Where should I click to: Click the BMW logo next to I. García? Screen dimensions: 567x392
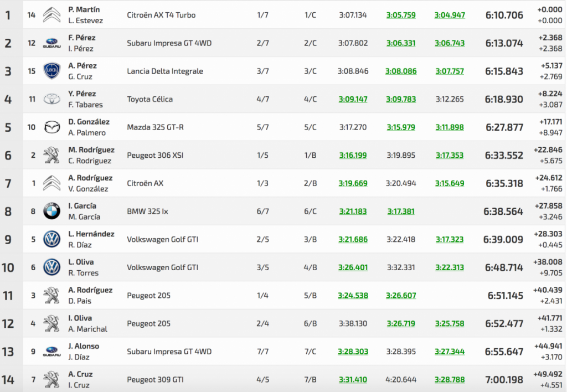point(51,212)
